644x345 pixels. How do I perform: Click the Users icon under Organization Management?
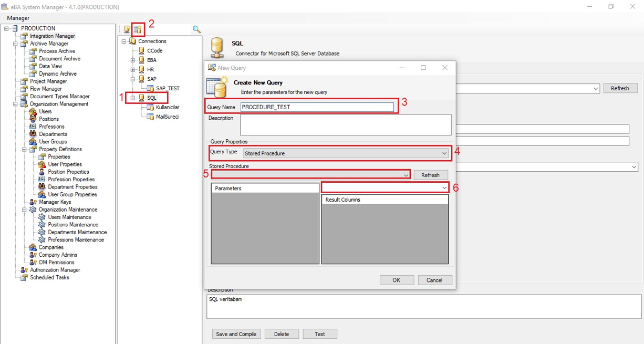coord(33,111)
